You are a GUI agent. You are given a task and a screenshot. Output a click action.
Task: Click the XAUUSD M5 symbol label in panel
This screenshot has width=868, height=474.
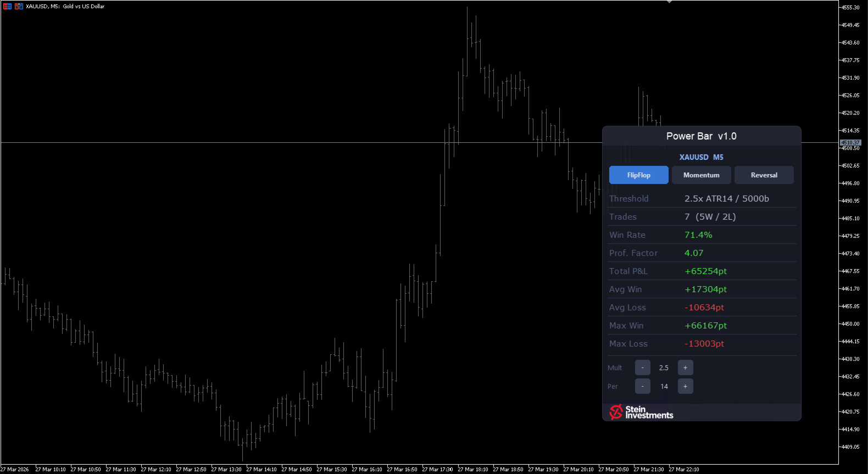tap(701, 157)
